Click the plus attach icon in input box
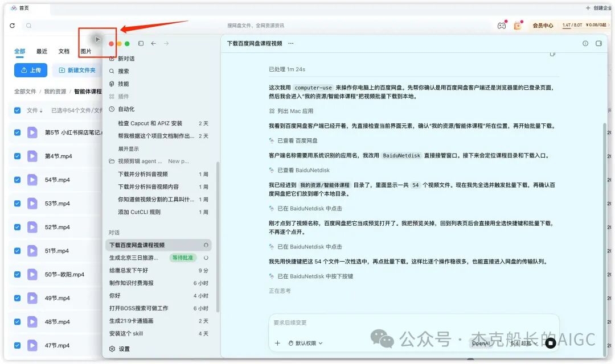 [277, 343]
